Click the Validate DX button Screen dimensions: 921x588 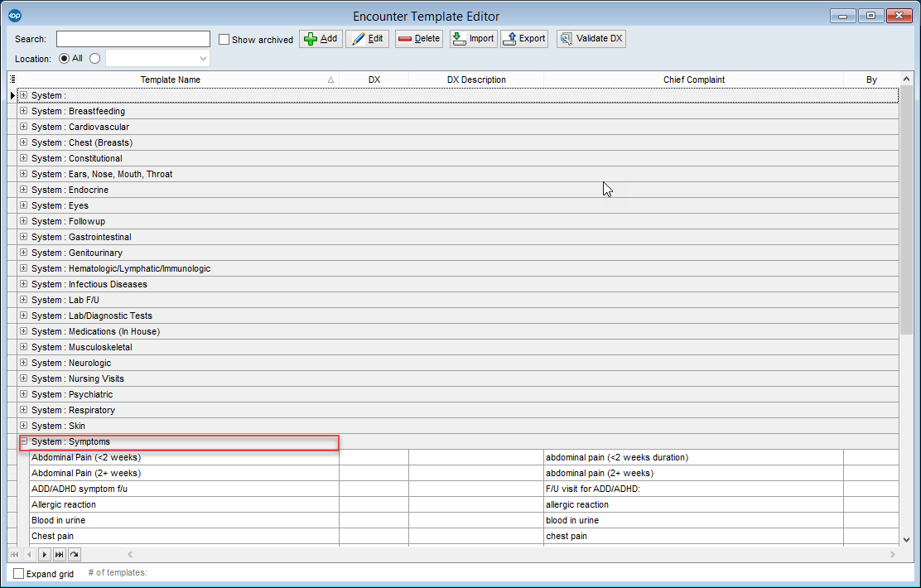coord(591,39)
